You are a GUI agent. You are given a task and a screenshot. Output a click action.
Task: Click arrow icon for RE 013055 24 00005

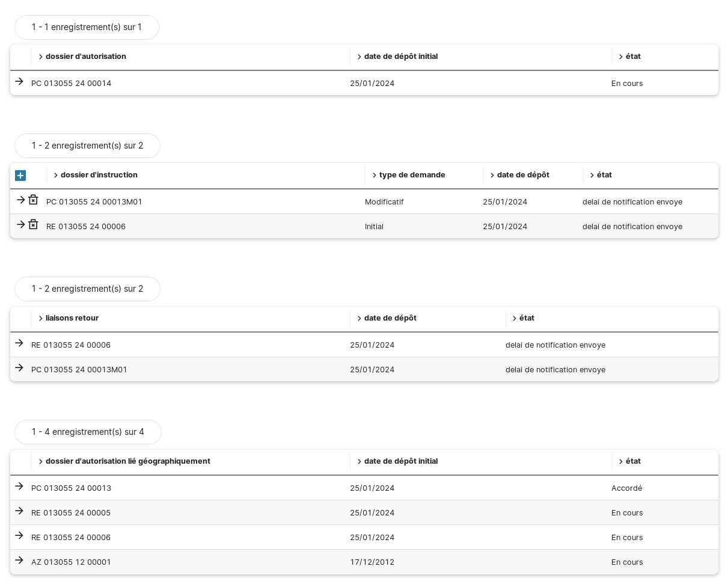pyautogui.click(x=19, y=511)
